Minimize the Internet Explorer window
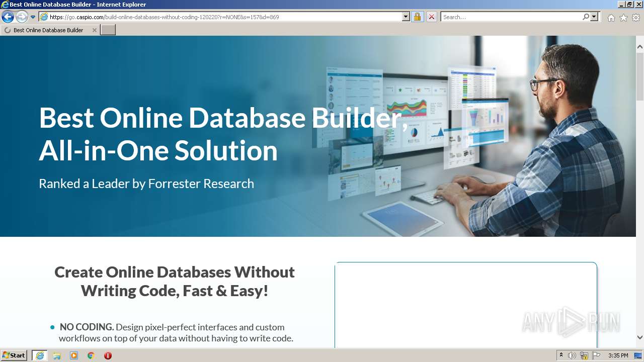The width and height of the screenshot is (644, 362). [620, 4]
